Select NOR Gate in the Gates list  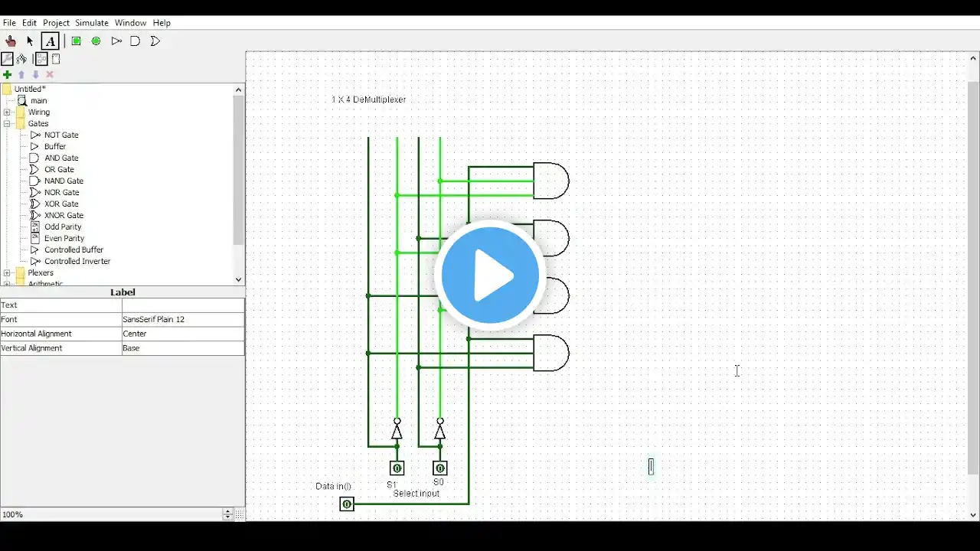pyautogui.click(x=61, y=192)
